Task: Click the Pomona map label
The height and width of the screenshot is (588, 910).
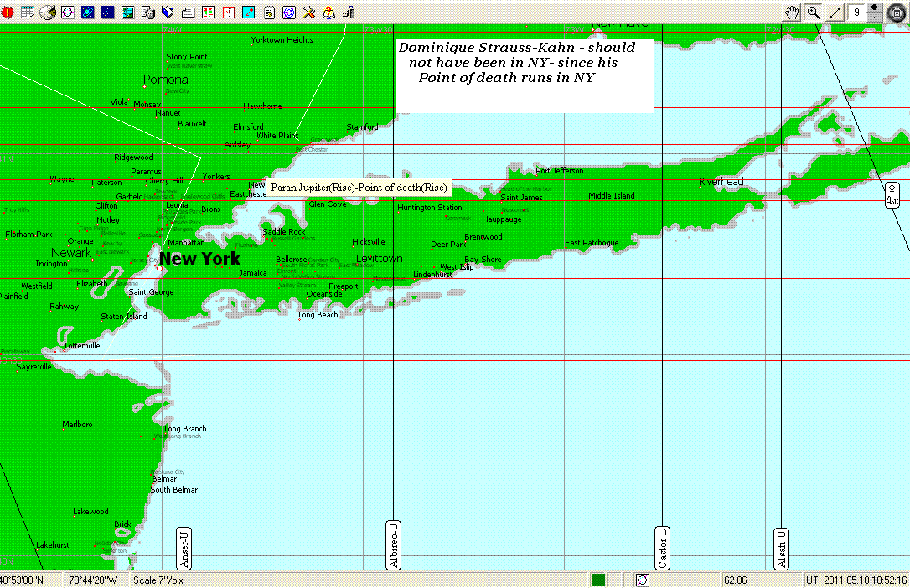Action: tap(165, 80)
